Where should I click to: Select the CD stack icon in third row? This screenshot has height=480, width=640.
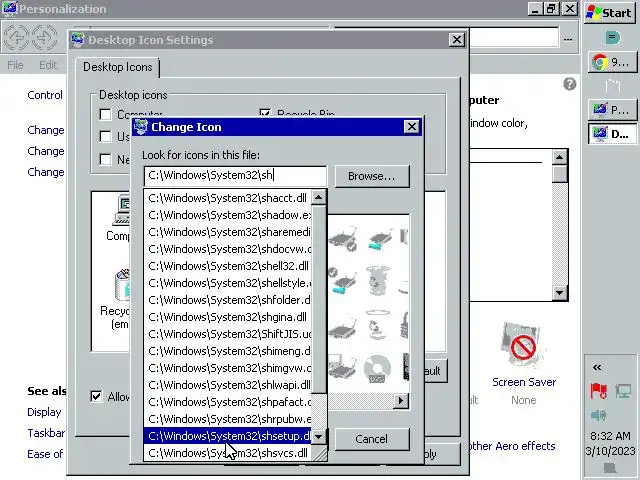tap(378, 325)
